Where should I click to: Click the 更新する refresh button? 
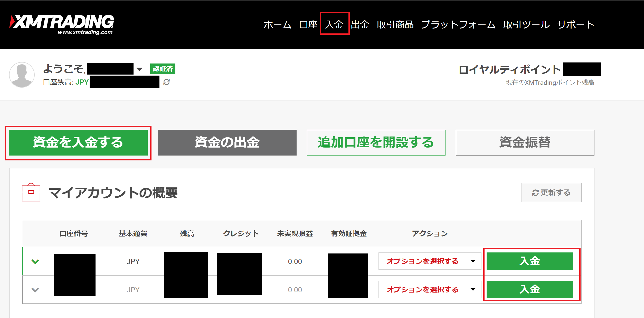coord(552,193)
